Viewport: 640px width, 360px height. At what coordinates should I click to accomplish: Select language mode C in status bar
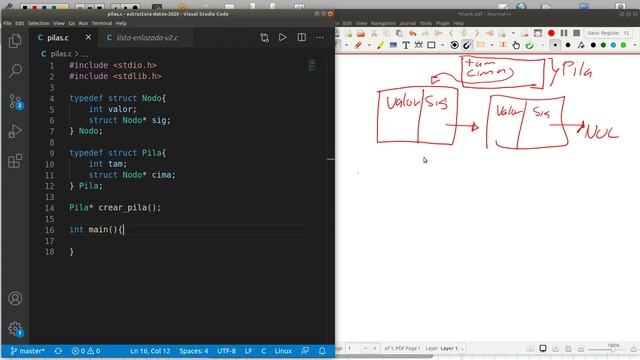[263, 351]
